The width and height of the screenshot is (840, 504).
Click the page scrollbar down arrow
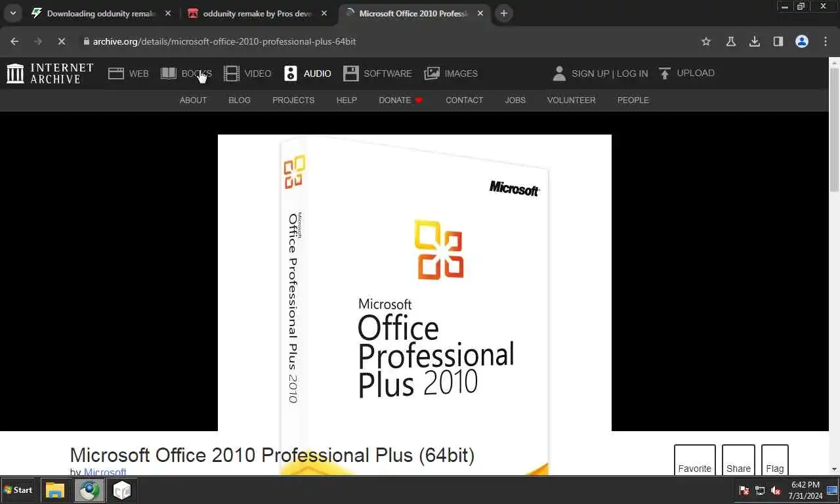(834, 469)
